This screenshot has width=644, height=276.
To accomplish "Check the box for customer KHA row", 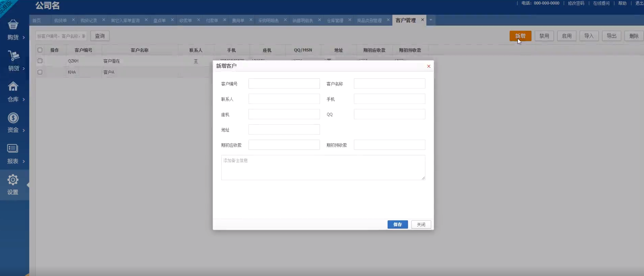I will pyautogui.click(x=40, y=72).
